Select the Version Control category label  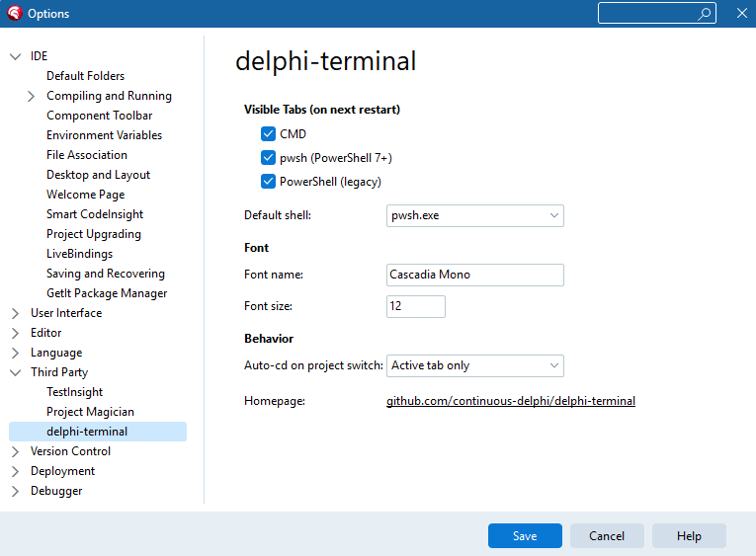(x=70, y=451)
